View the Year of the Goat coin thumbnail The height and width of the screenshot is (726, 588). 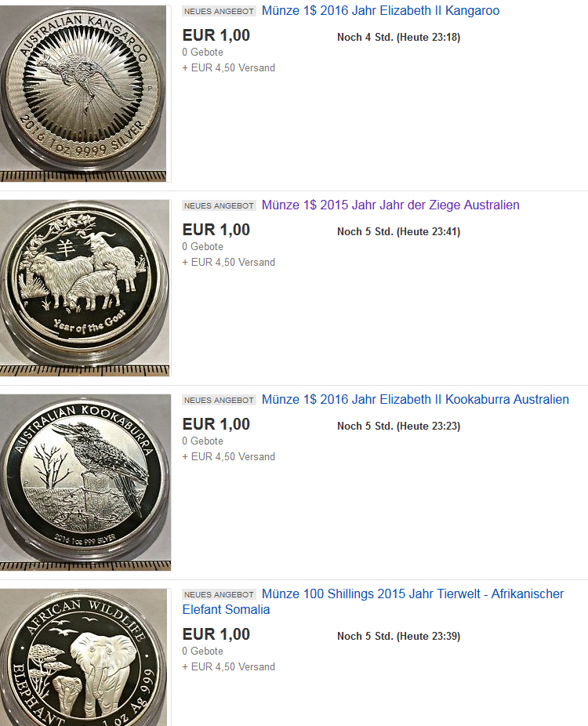[85, 288]
